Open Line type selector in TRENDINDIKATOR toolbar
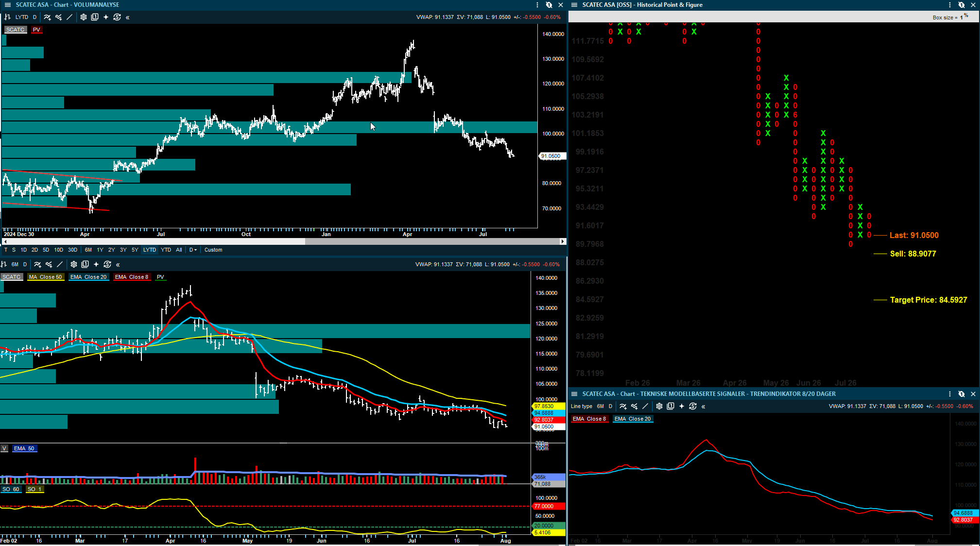 click(582, 406)
